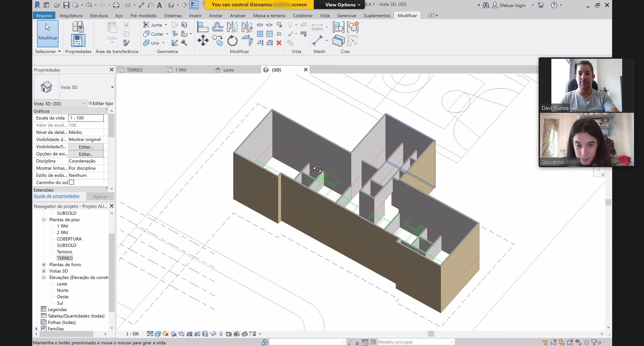Open the Ajuda de propriedades link
The image size is (644, 346).
pos(56,196)
